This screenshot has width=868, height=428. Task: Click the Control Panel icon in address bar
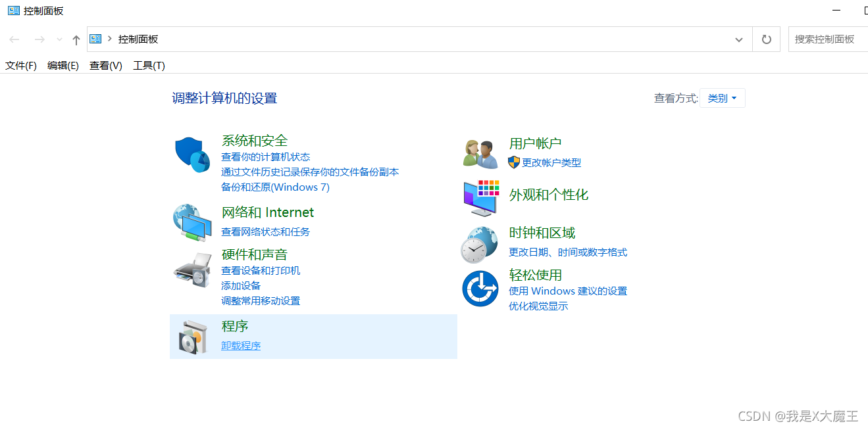click(95, 39)
